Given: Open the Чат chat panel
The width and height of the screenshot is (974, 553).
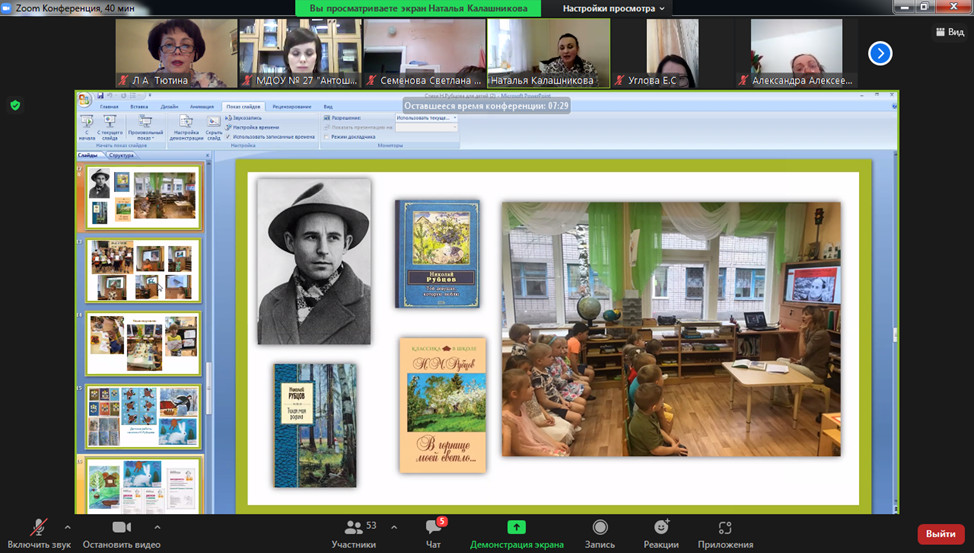Looking at the screenshot, I should 432,527.
